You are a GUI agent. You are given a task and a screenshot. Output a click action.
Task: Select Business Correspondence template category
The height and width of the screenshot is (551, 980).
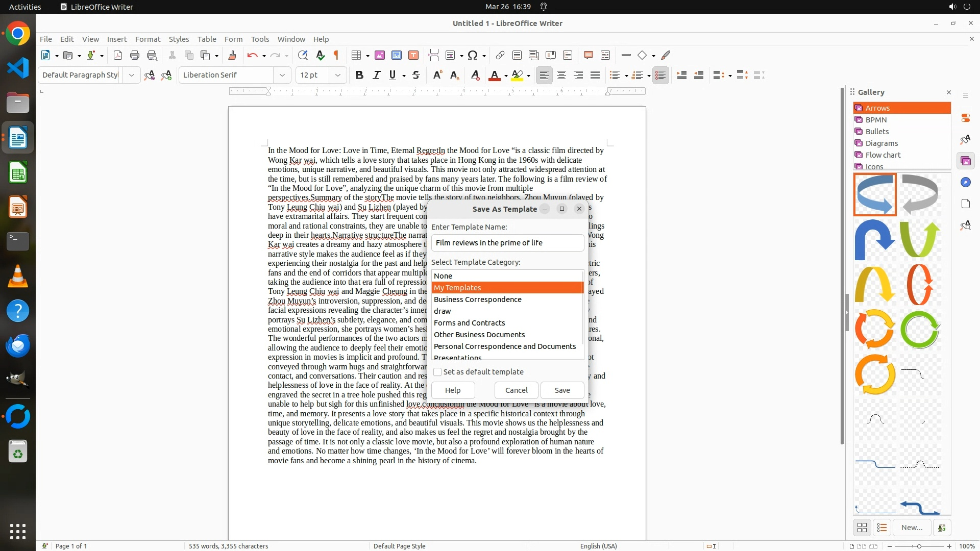478,299
